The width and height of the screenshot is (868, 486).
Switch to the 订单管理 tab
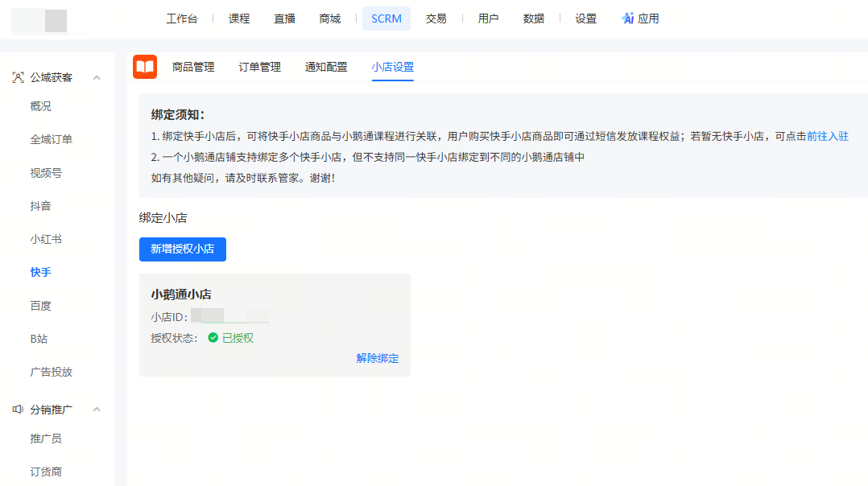pyautogui.click(x=259, y=67)
